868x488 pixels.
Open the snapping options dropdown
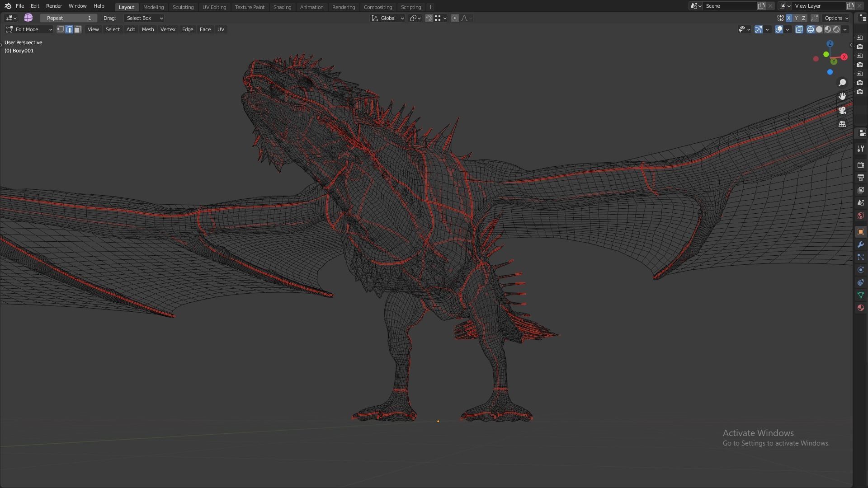[x=441, y=18]
